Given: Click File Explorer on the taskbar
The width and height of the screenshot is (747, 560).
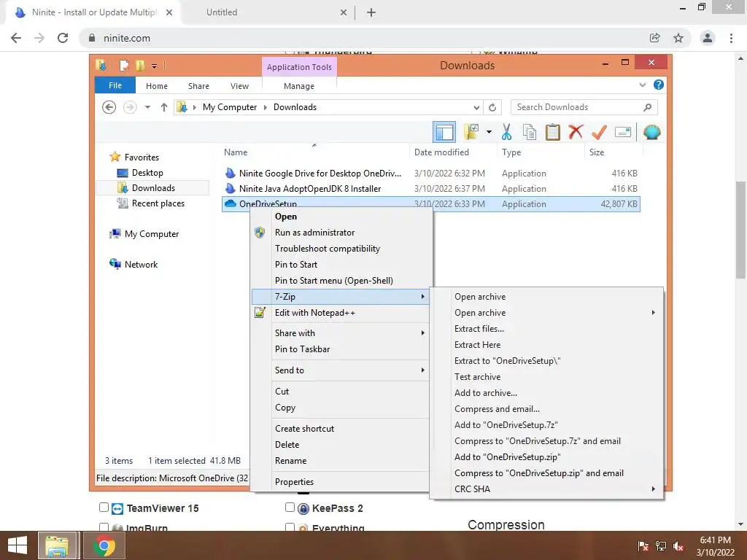Looking at the screenshot, I should (x=57, y=545).
